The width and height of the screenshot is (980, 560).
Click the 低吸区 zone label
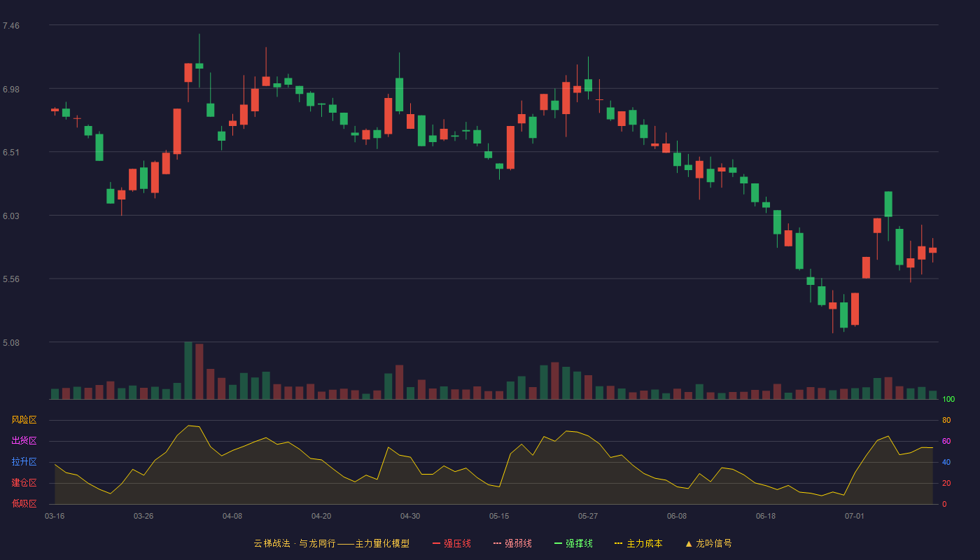[x=24, y=503]
